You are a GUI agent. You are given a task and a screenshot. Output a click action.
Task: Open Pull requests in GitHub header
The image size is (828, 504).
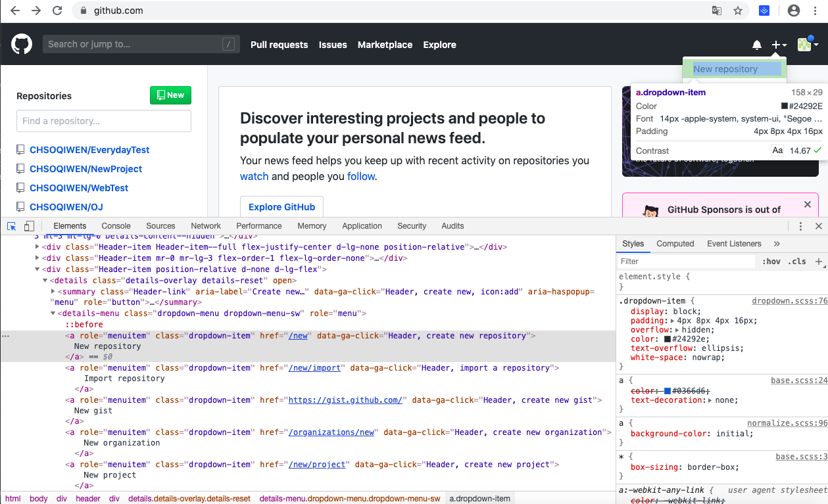pyautogui.click(x=279, y=45)
